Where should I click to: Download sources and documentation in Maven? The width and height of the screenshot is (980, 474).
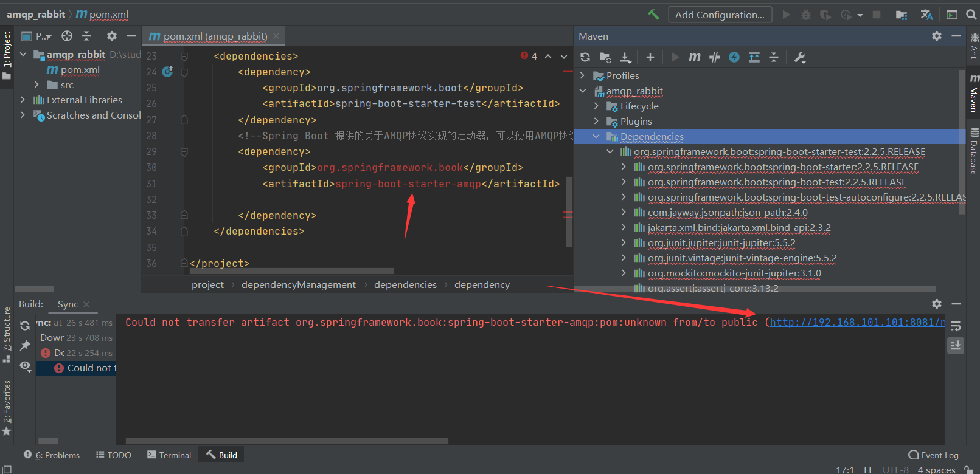pyautogui.click(x=625, y=57)
